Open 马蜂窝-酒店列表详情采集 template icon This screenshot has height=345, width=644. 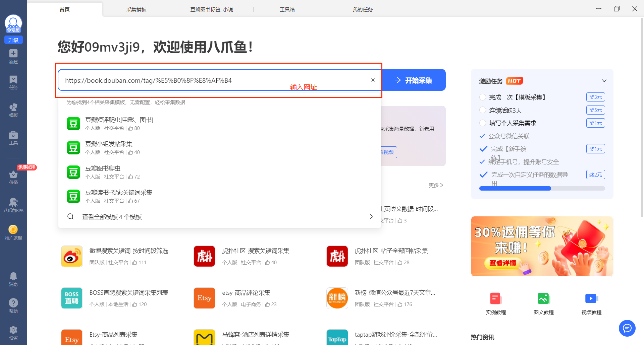204,337
